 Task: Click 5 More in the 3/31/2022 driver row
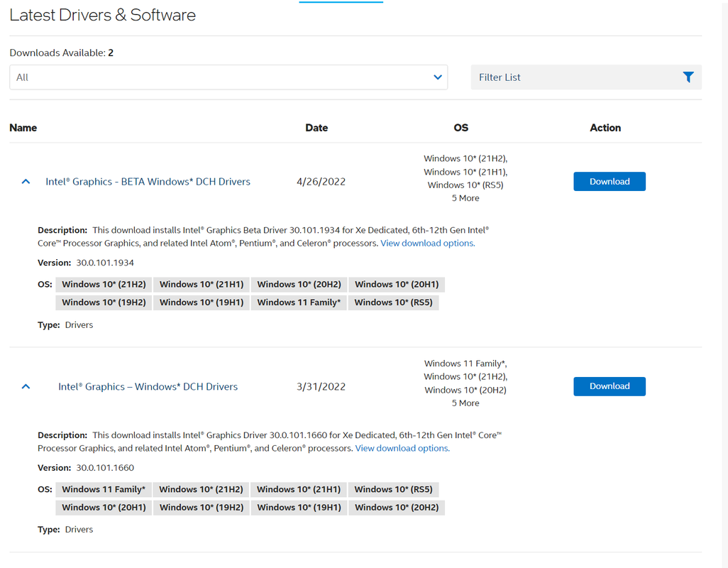pyautogui.click(x=465, y=403)
